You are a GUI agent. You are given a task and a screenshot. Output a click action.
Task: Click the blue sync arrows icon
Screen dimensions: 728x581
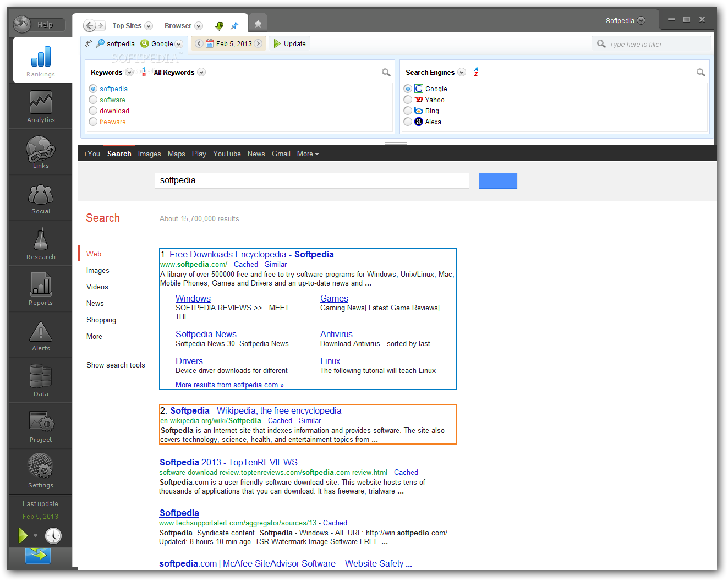38,555
